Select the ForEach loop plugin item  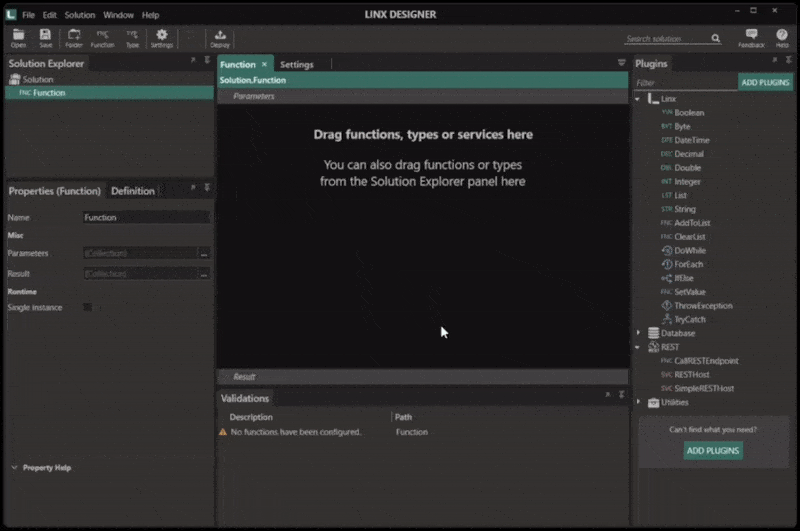coord(682,264)
